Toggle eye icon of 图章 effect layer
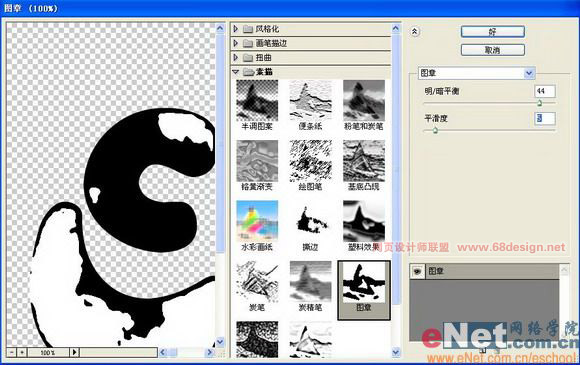This screenshot has height=365, width=580. (418, 271)
